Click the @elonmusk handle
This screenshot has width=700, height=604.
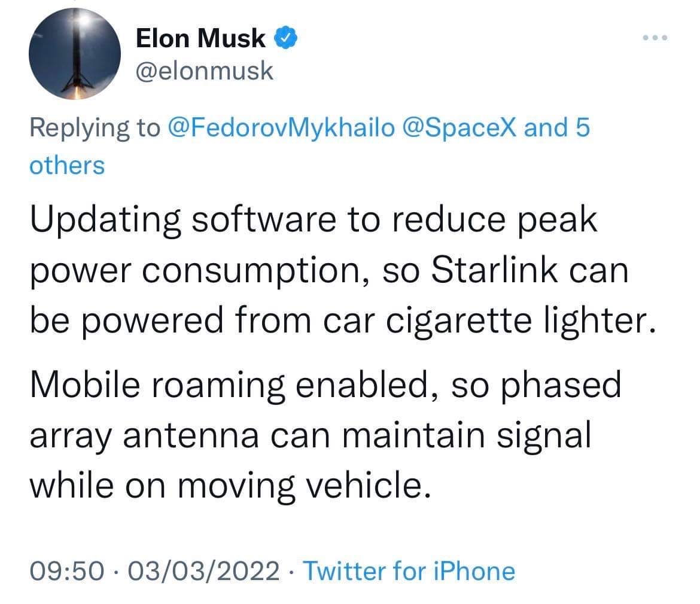(205, 71)
